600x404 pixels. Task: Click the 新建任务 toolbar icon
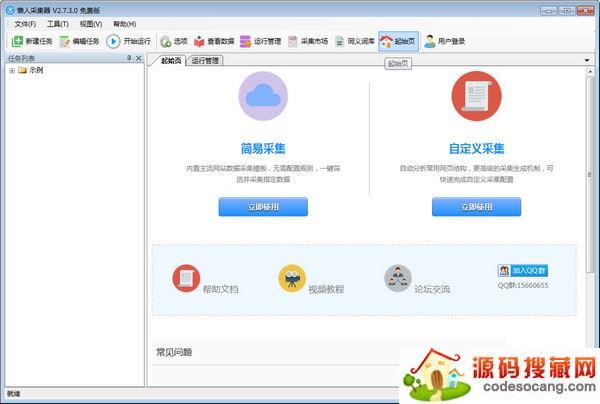click(x=18, y=41)
